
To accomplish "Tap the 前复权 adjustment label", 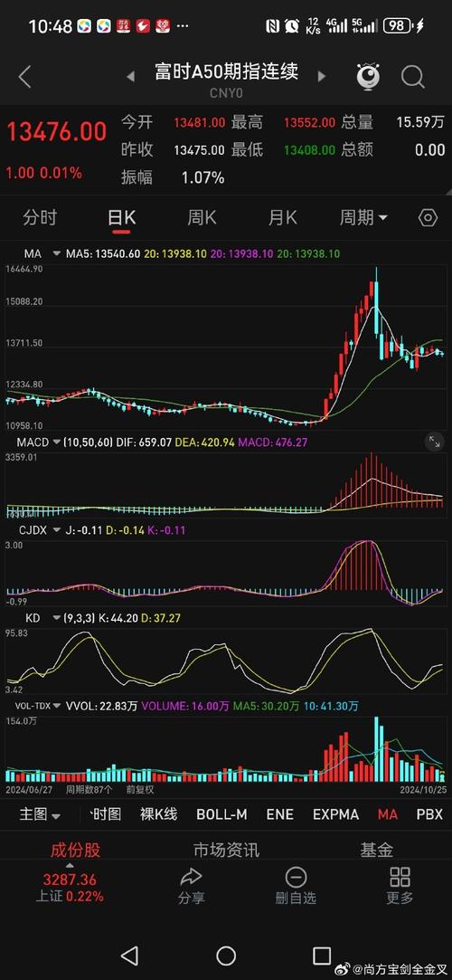I will pos(140,789).
